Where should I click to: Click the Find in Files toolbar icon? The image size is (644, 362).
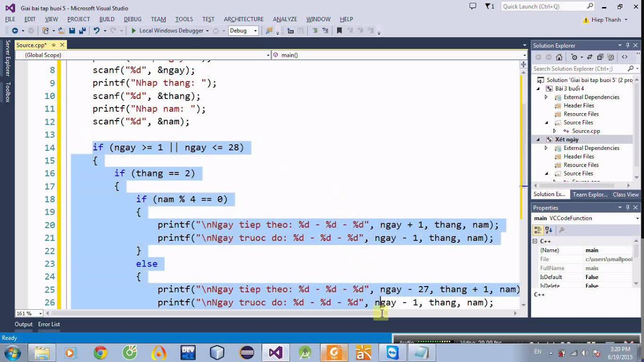[269, 31]
